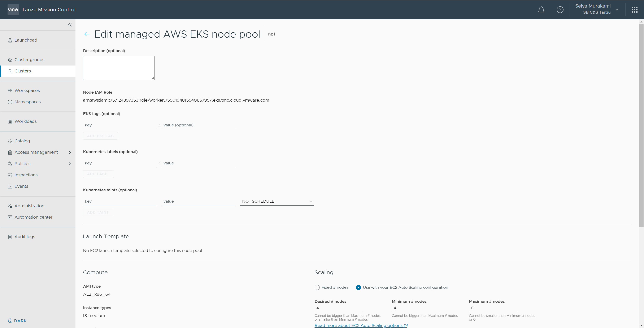Click the Description text area
The image size is (644, 328).
tap(119, 68)
